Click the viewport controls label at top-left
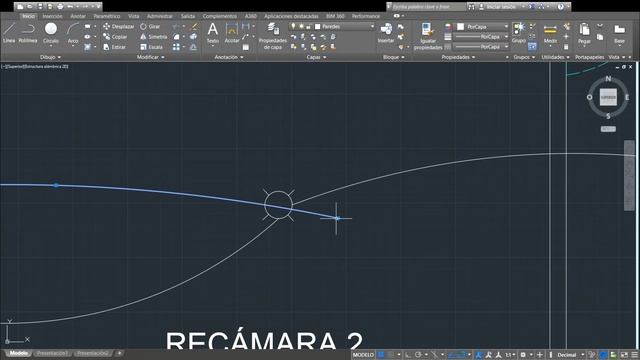Viewport: 640px width, 360px height. click(35, 66)
